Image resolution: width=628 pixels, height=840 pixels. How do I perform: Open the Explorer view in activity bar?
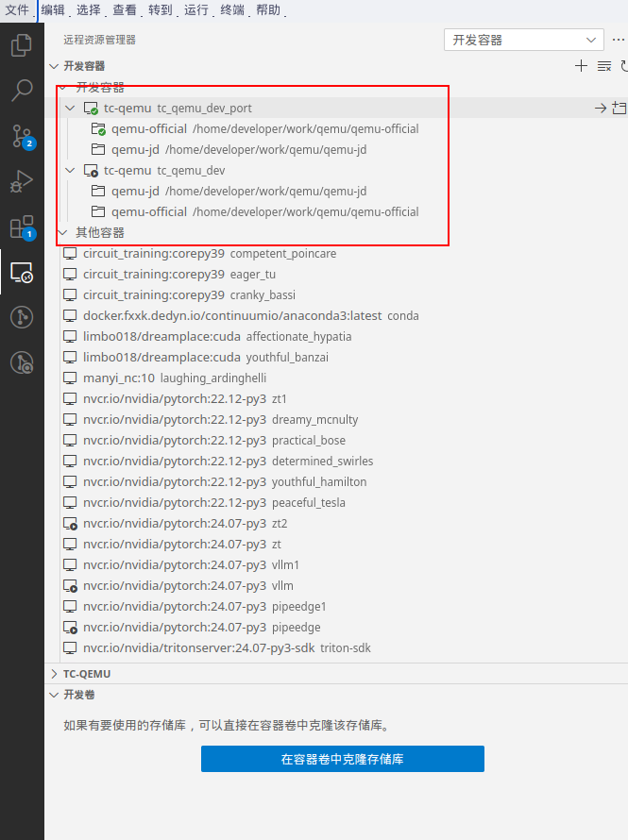coord(22,45)
